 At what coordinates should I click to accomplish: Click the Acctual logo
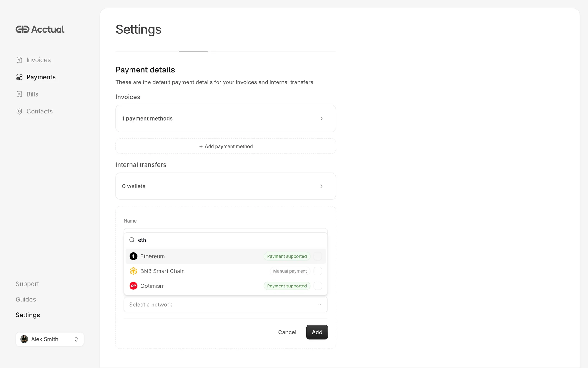[x=40, y=29]
